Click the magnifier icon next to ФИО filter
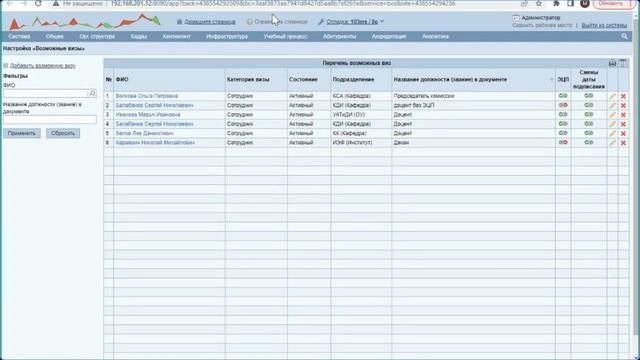 pyautogui.click(x=92, y=93)
